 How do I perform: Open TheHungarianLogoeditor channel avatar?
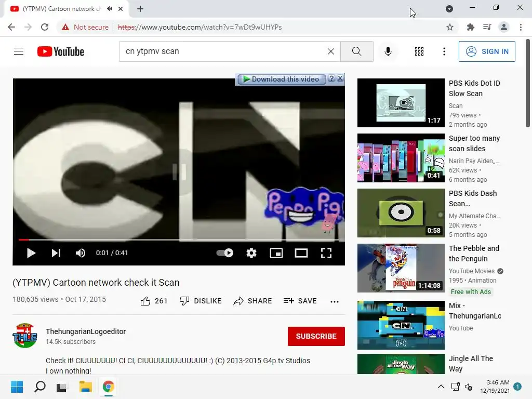tap(25, 336)
